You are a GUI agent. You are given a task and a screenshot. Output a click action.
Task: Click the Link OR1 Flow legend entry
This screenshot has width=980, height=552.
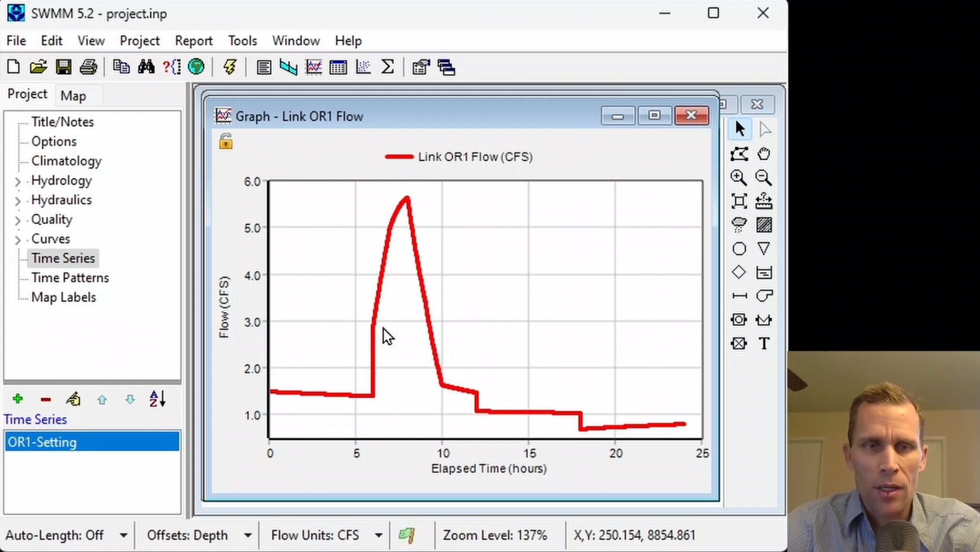459,157
